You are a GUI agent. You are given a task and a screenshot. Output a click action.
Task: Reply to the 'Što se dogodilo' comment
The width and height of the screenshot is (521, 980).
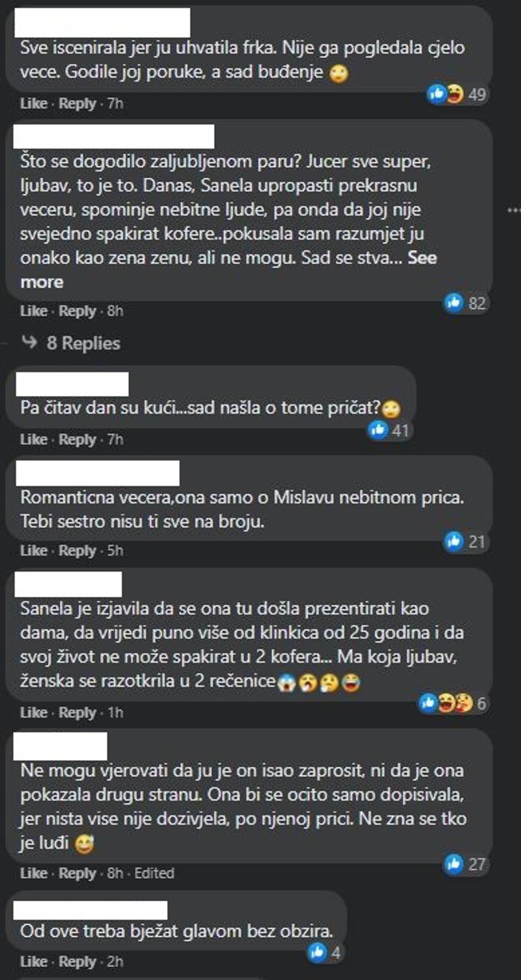[78, 311]
